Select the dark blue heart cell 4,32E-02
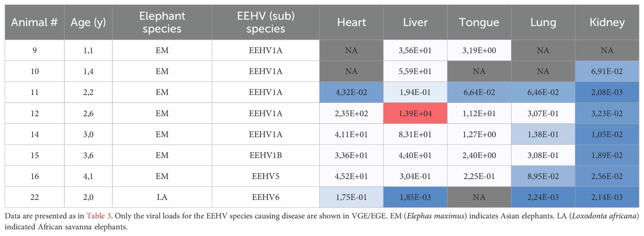644x236 pixels. click(352, 92)
